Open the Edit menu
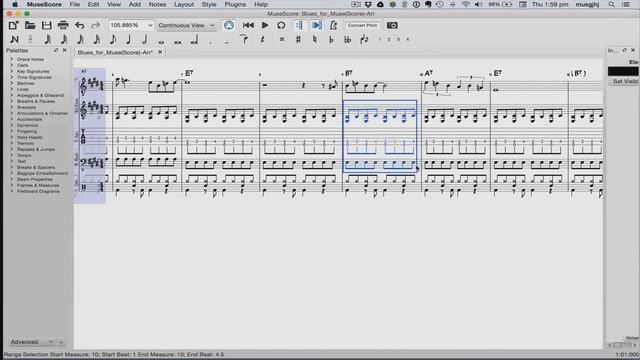This screenshot has height=360, width=640. click(93, 4)
